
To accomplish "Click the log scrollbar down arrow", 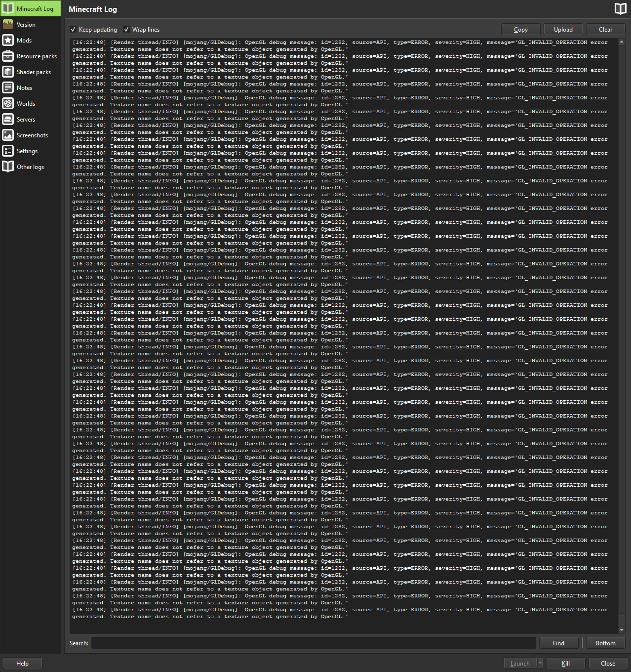I will pos(622,630).
